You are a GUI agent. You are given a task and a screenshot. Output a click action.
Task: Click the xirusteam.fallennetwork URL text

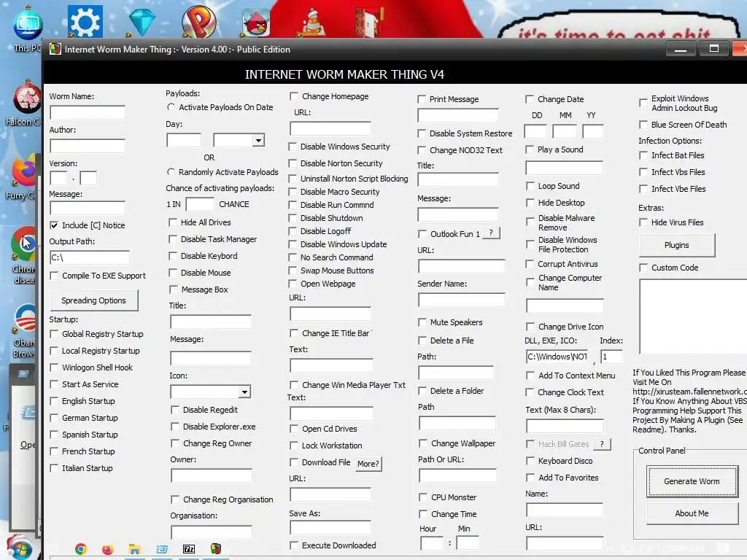coord(690,392)
